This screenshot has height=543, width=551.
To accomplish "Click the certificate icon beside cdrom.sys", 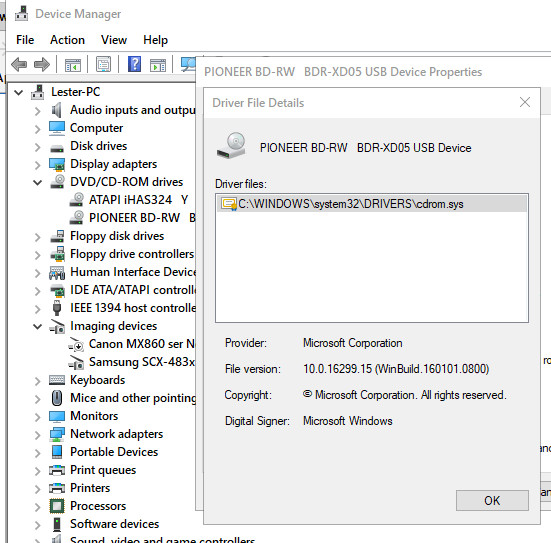I will pos(229,204).
